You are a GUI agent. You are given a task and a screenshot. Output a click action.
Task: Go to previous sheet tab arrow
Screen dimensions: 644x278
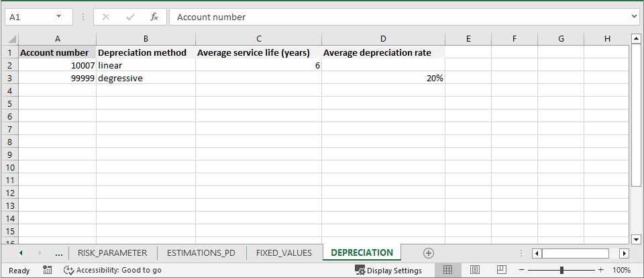pos(21,253)
